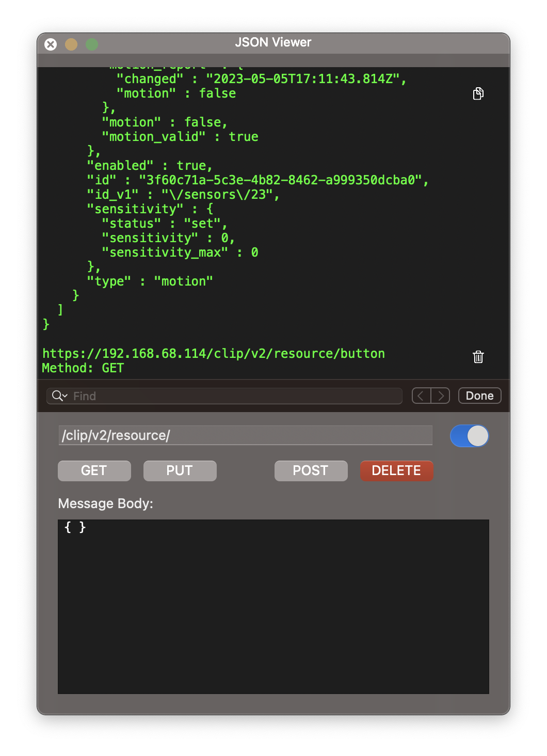Click the "id_v1" sensors/23 line
The height and width of the screenshot is (756, 547).
tap(183, 195)
